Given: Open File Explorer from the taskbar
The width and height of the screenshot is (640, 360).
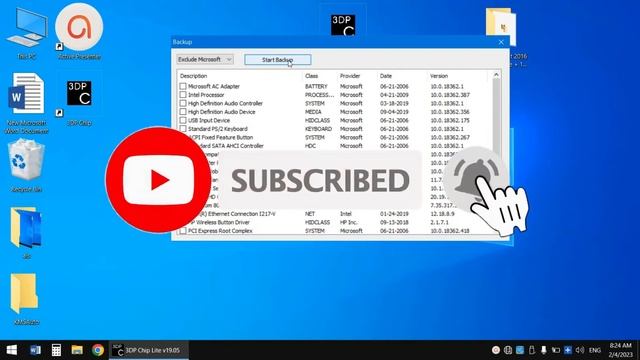Looking at the screenshot, I should point(77,350).
